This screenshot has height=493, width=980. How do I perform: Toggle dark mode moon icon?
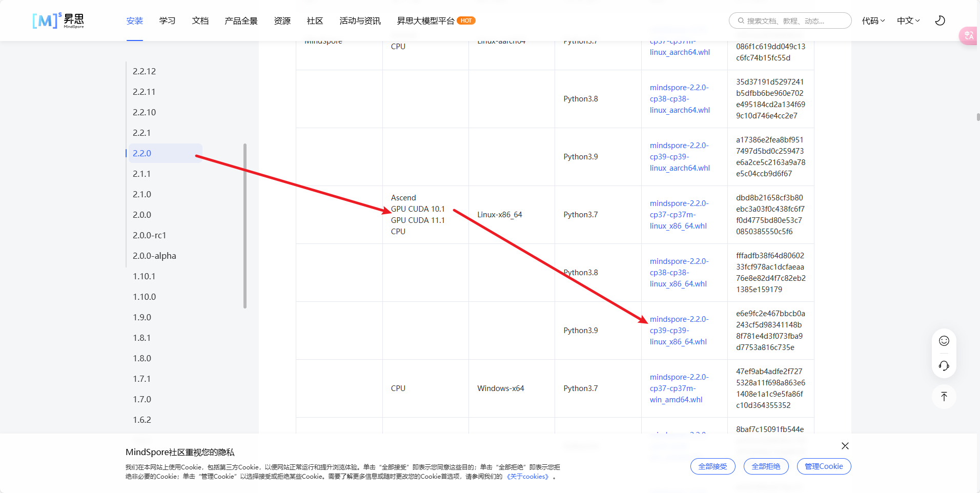(x=940, y=20)
